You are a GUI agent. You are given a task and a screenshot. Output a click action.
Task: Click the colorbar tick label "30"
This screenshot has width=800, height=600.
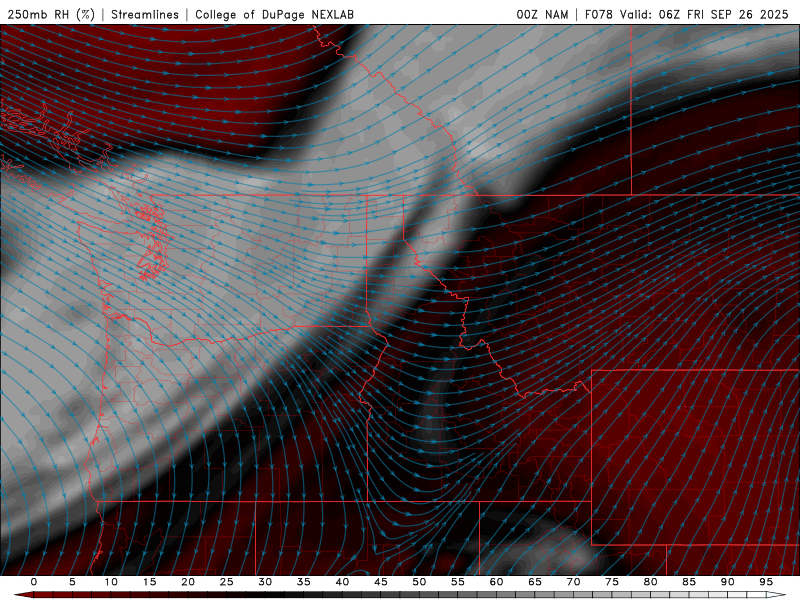coord(265,582)
